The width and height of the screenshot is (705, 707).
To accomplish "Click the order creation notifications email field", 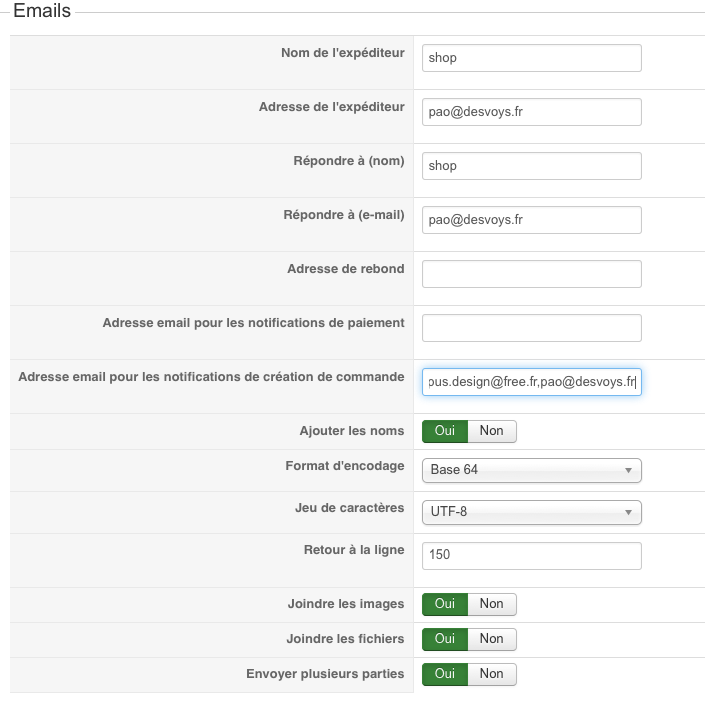I will click(531, 382).
